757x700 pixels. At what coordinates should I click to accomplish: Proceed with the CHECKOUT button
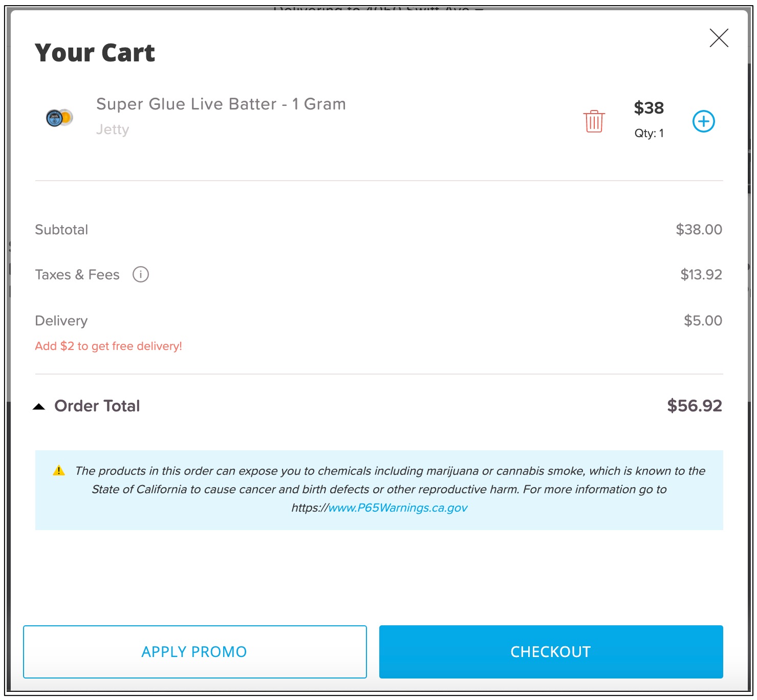(551, 651)
